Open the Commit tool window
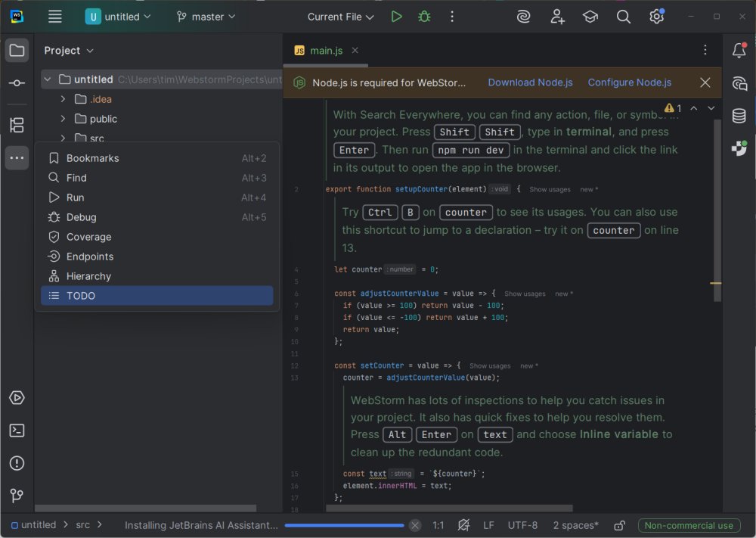The height and width of the screenshot is (538, 756). click(17, 83)
